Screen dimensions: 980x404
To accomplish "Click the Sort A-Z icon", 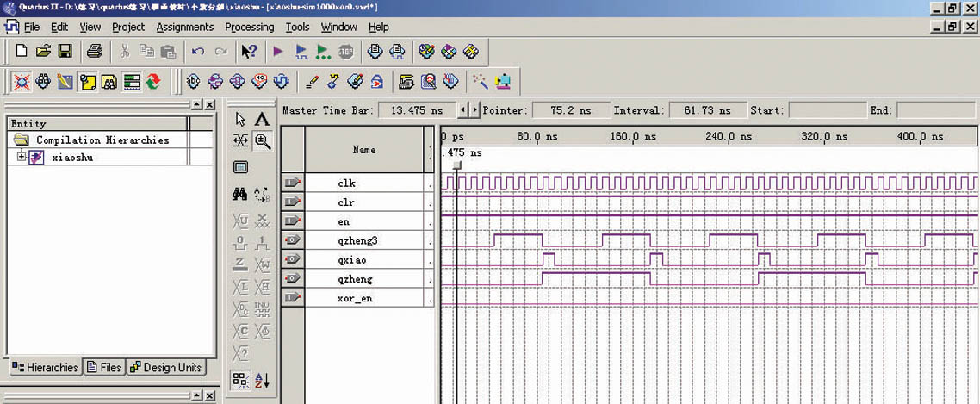I will click(x=263, y=380).
